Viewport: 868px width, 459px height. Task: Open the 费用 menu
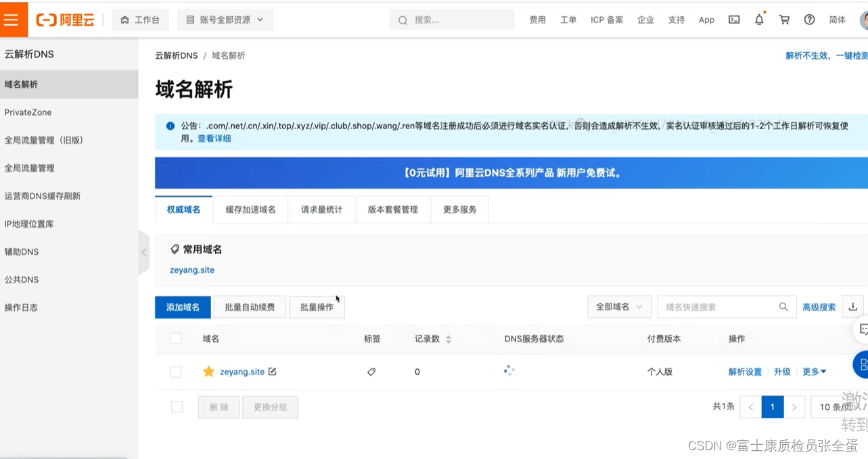pos(537,20)
